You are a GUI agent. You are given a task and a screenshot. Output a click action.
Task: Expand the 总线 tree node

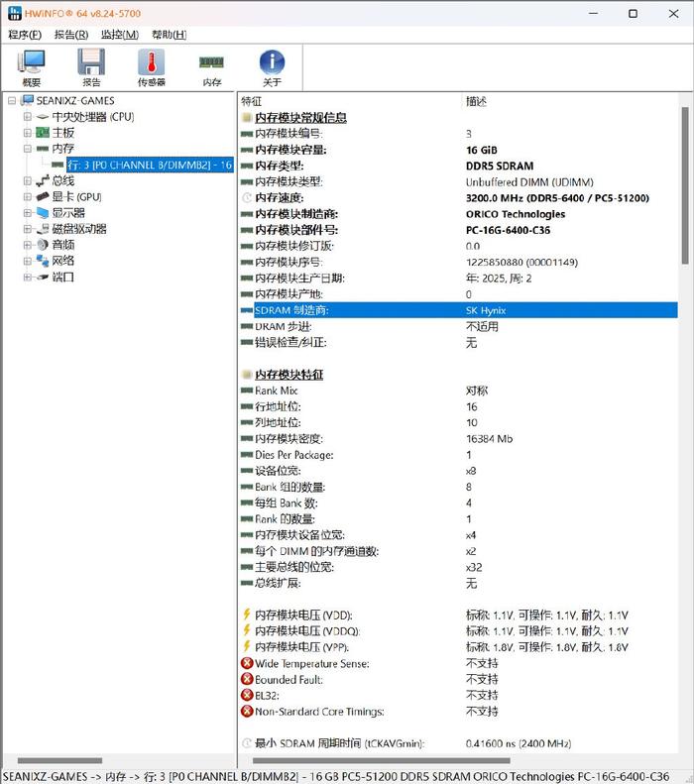point(28,180)
